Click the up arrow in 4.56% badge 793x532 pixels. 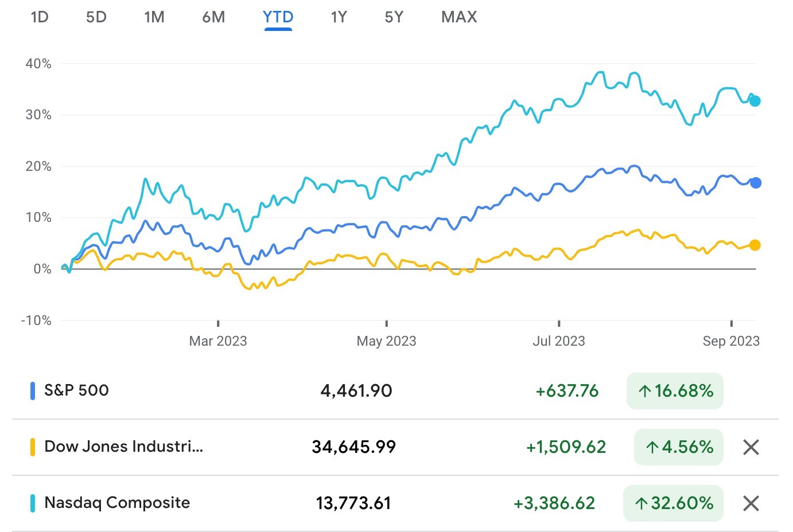pyautogui.click(x=652, y=448)
